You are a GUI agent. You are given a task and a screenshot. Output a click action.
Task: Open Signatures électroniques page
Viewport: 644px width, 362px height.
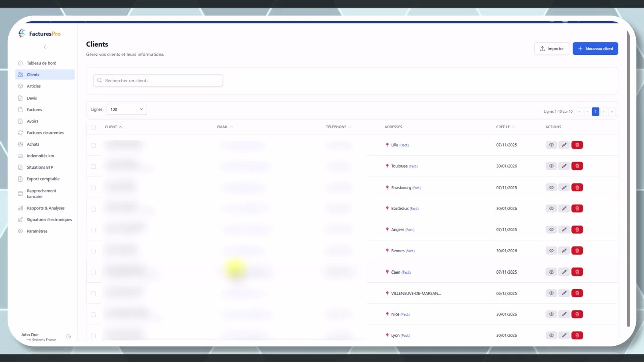point(45,220)
